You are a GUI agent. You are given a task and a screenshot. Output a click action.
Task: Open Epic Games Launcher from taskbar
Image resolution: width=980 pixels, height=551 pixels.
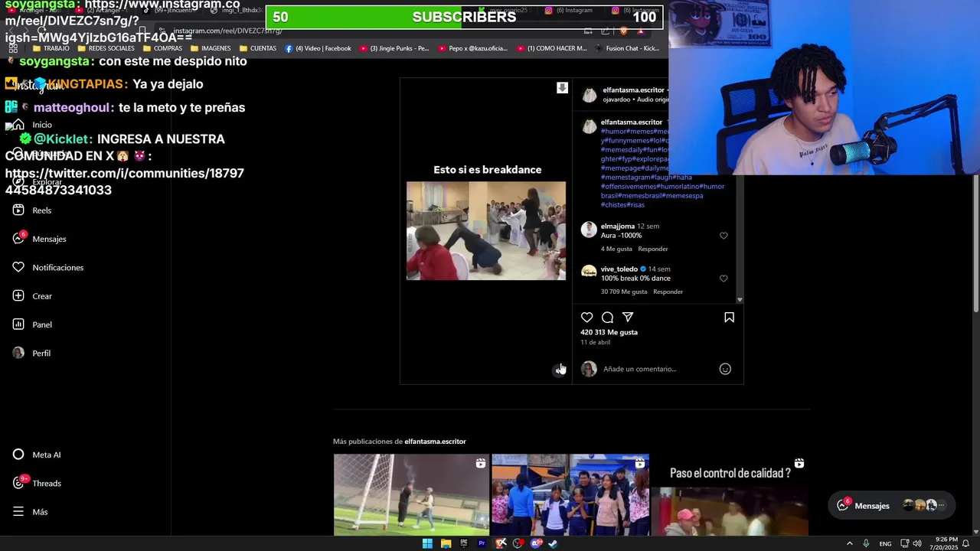[464, 543]
